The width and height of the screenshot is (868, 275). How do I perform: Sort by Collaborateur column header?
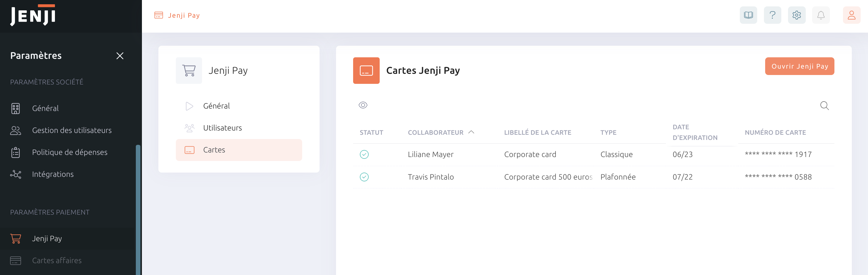pos(435,133)
